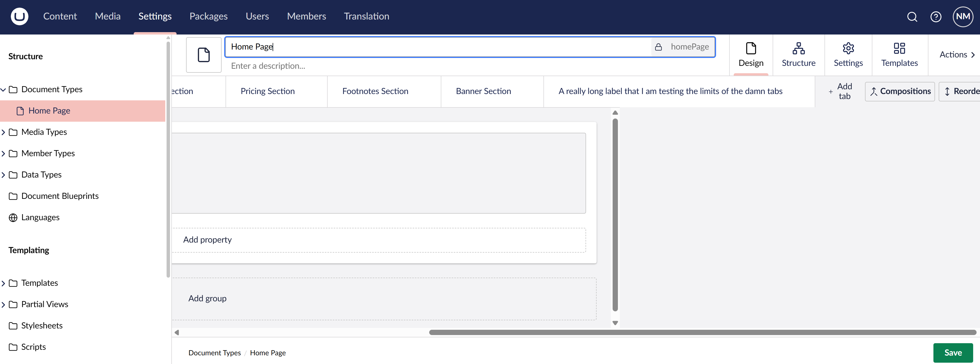
Task: Open the help question mark icon
Action: click(x=936, y=17)
